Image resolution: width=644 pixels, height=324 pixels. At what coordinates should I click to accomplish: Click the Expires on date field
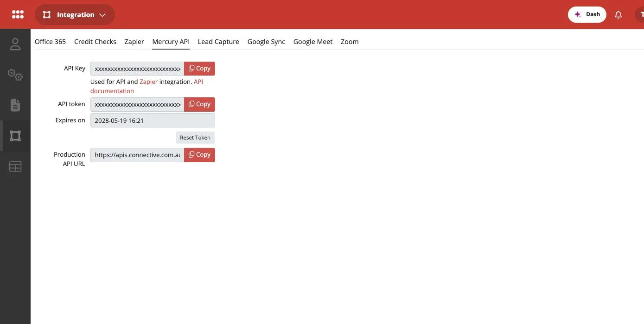[153, 121]
